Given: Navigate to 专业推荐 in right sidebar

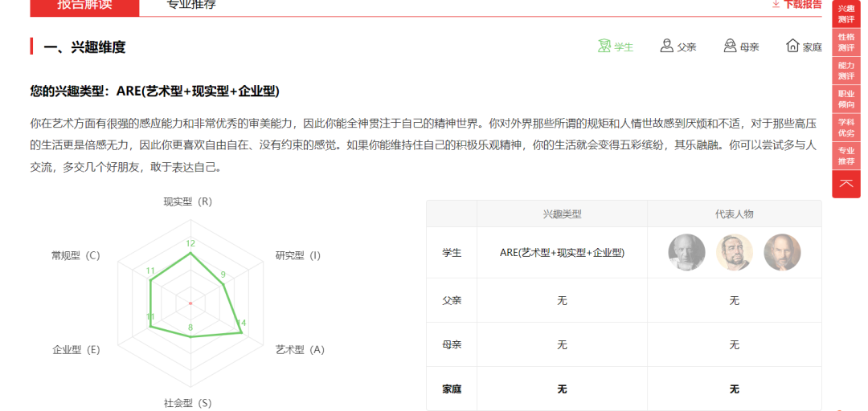Looking at the screenshot, I should [x=845, y=156].
